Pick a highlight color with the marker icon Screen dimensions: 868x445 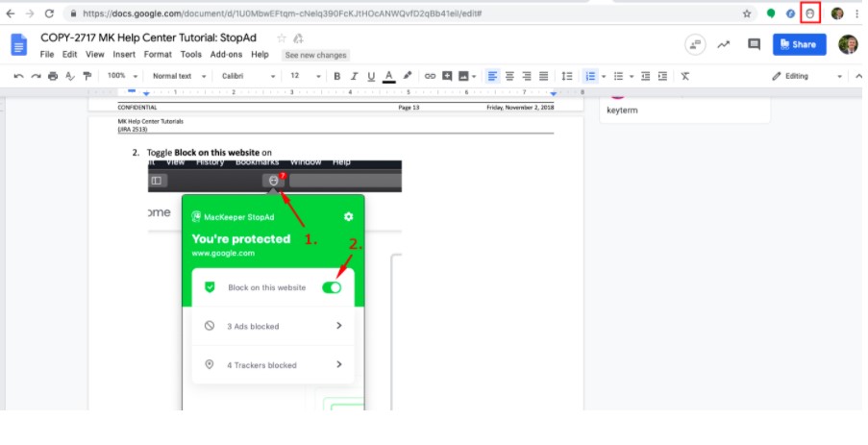408,76
